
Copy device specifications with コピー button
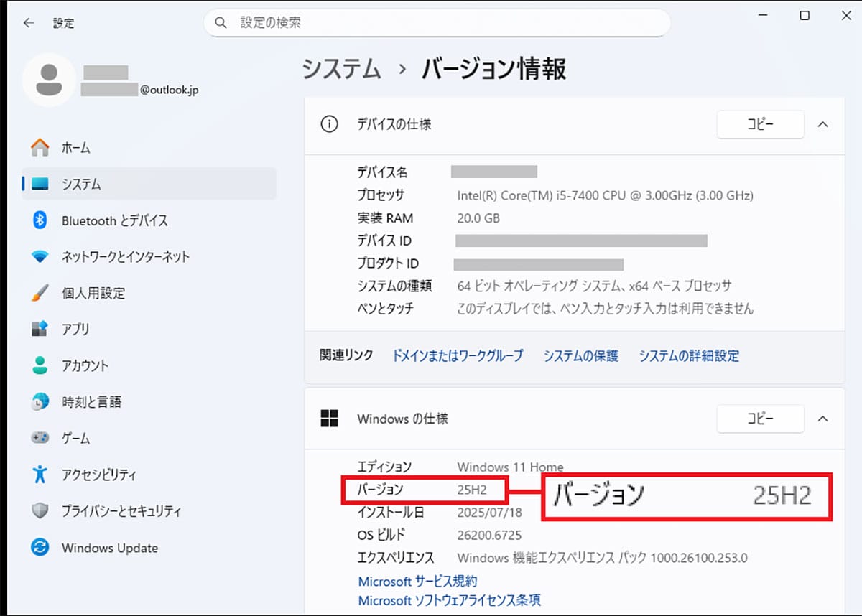pos(760,125)
